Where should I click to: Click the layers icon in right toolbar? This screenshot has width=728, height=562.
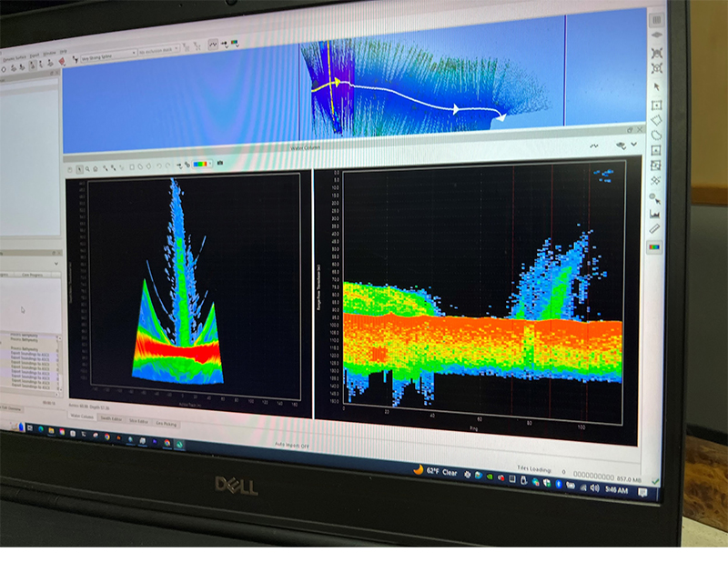(x=656, y=35)
